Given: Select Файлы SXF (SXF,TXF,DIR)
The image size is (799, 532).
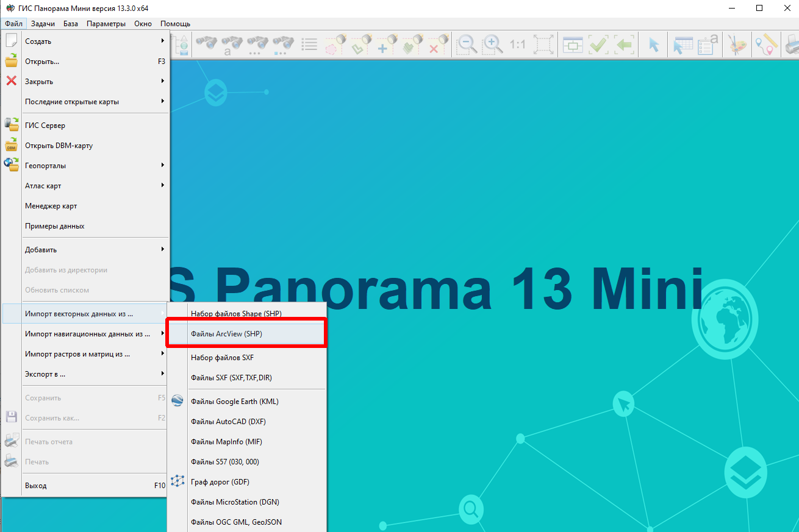Looking at the screenshot, I should pyautogui.click(x=246, y=378).
